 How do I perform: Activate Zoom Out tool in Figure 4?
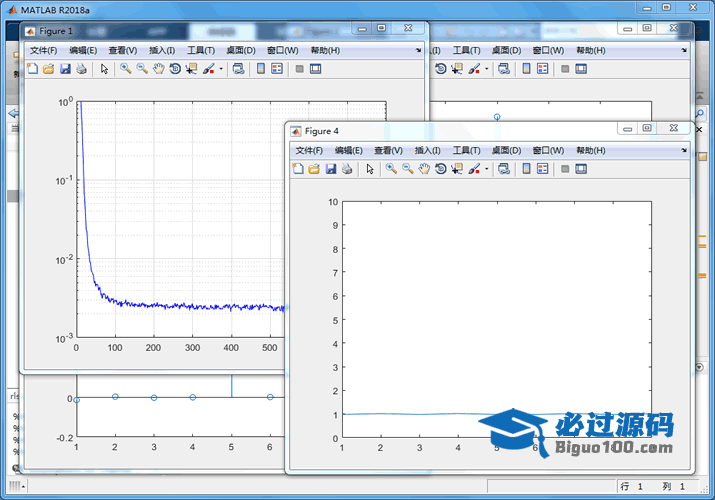pos(408,169)
